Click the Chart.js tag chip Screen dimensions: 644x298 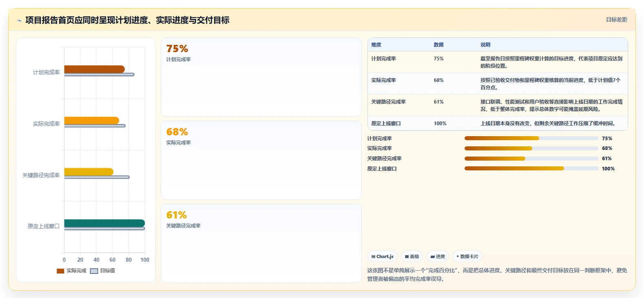(x=383, y=256)
